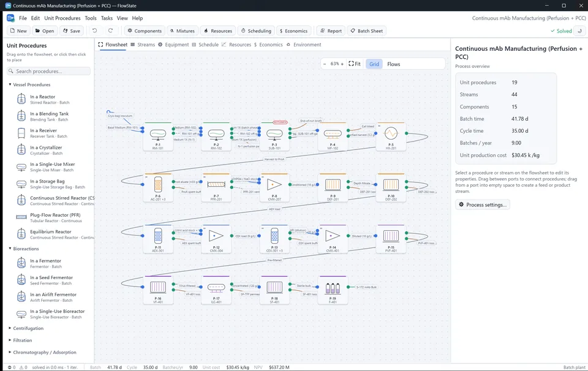This screenshot has width=588, height=371.
Task: Switch to the Schedule tab
Action: point(205,45)
